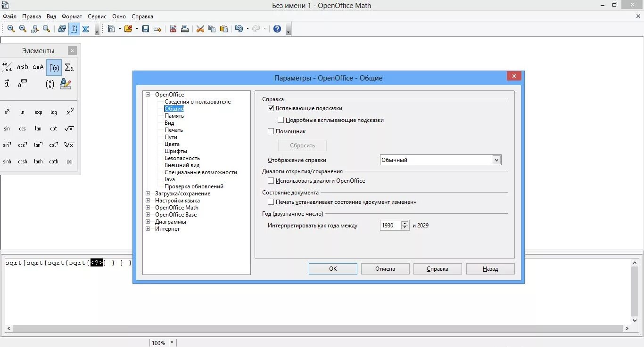Select Unary/Binary Operators category in Elements
Viewport: 644px width, 347px height.
pos(7,67)
